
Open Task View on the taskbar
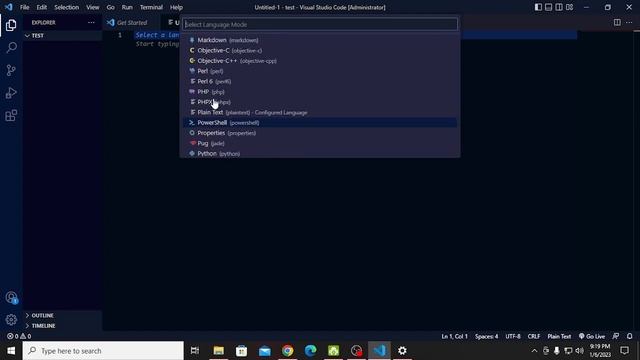[x=195, y=351]
